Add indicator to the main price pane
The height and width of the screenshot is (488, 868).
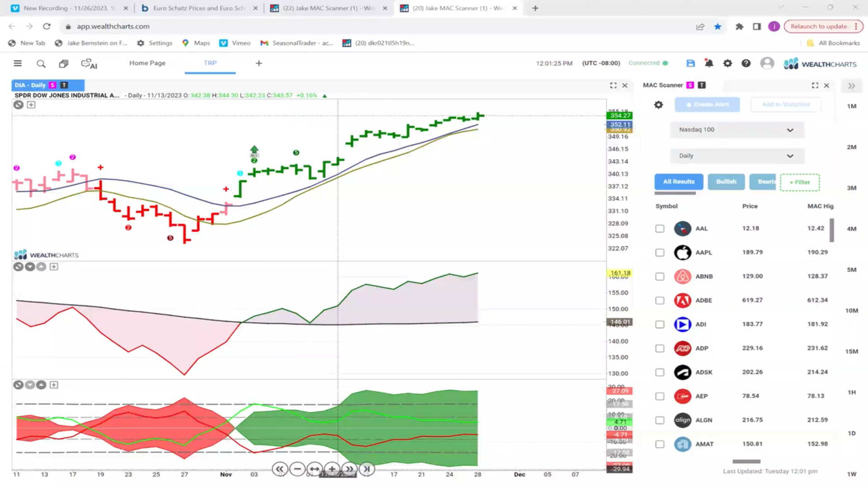(31, 105)
